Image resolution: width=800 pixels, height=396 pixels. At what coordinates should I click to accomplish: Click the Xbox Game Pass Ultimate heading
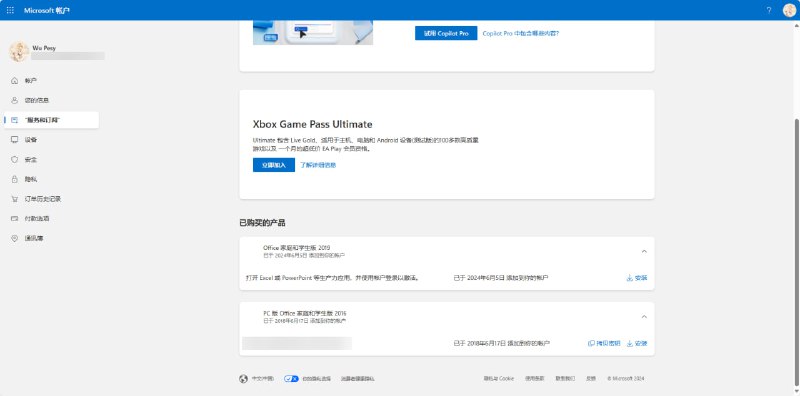point(312,125)
